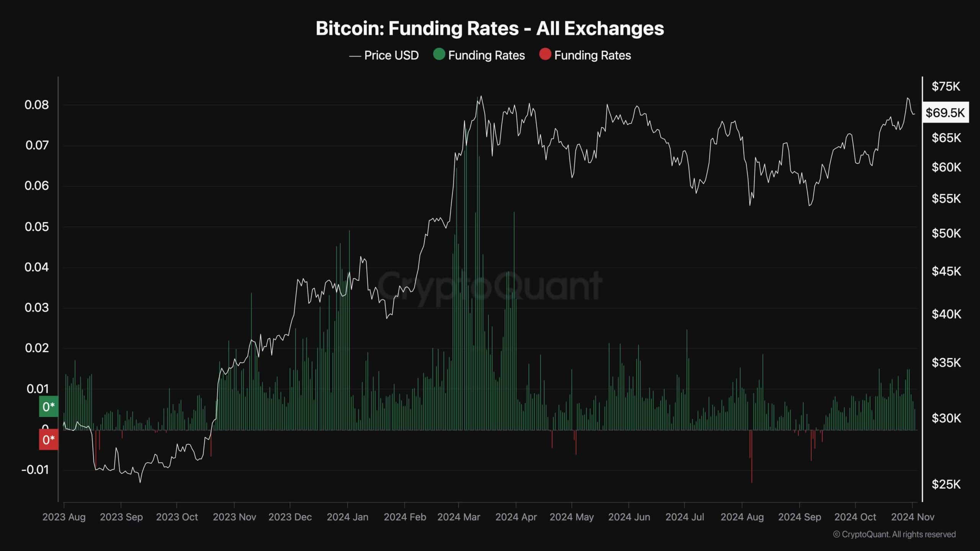Click the Bitcoin Funding Rates chart title
This screenshot has height=551, width=980.
490,28
